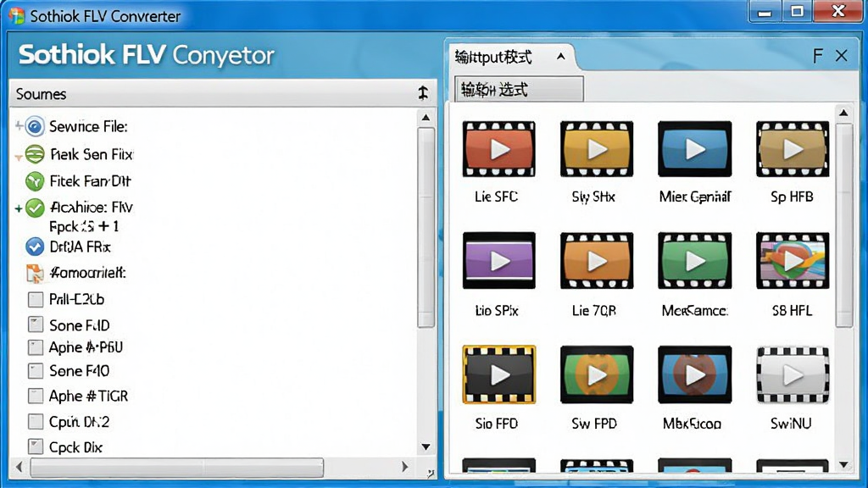
Task: Choose the purple Lio SPix format icon
Action: tap(498, 261)
